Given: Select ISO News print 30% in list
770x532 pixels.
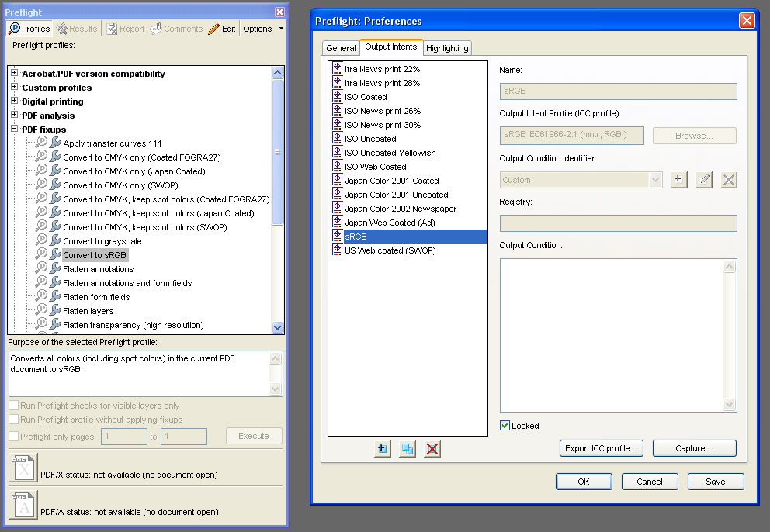Looking at the screenshot, I should click(x=383, y=125).
